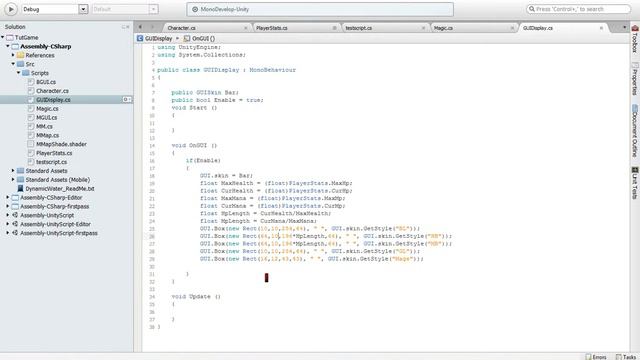
Task: Collapse the TutGame solution node
Action: pos(3,37)
